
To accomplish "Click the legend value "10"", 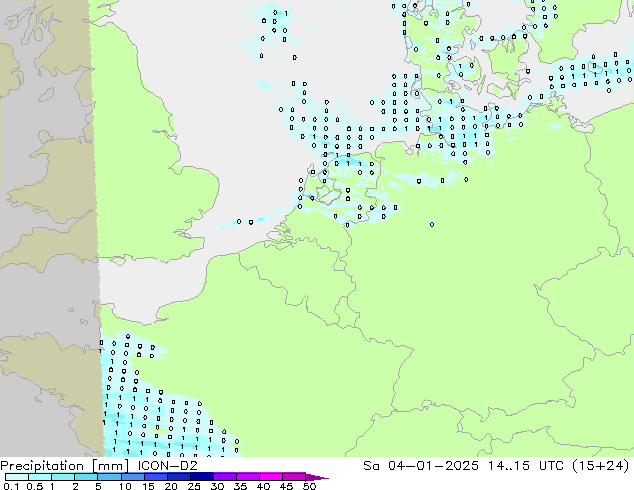I will click(x=125, y=486).
